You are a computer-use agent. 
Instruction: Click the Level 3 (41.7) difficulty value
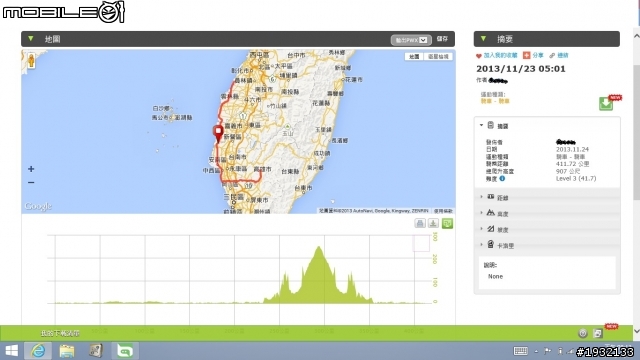pos(576,178)
